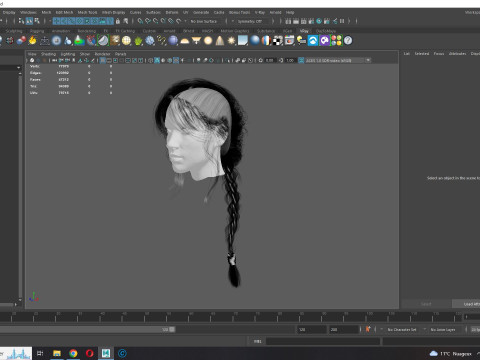
Task: Click the pause icon on status line
Action: [342, 21]
